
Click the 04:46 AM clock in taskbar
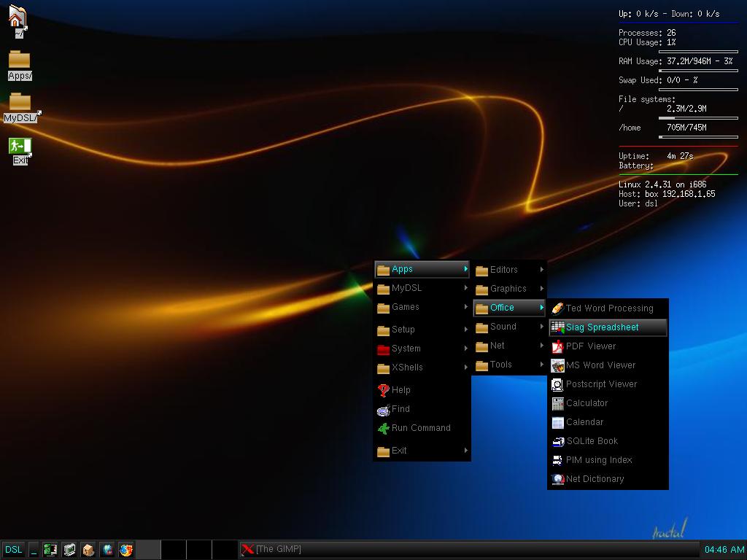(x=724, y=549)
